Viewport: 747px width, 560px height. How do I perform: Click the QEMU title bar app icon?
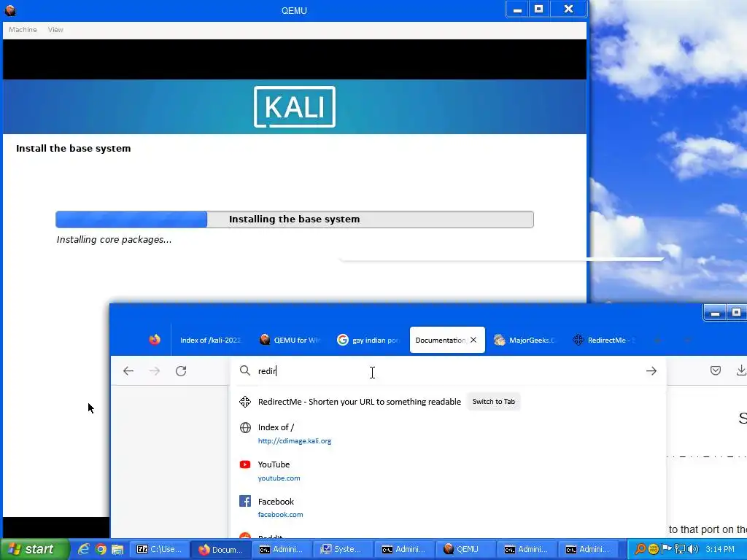[10, 10]
